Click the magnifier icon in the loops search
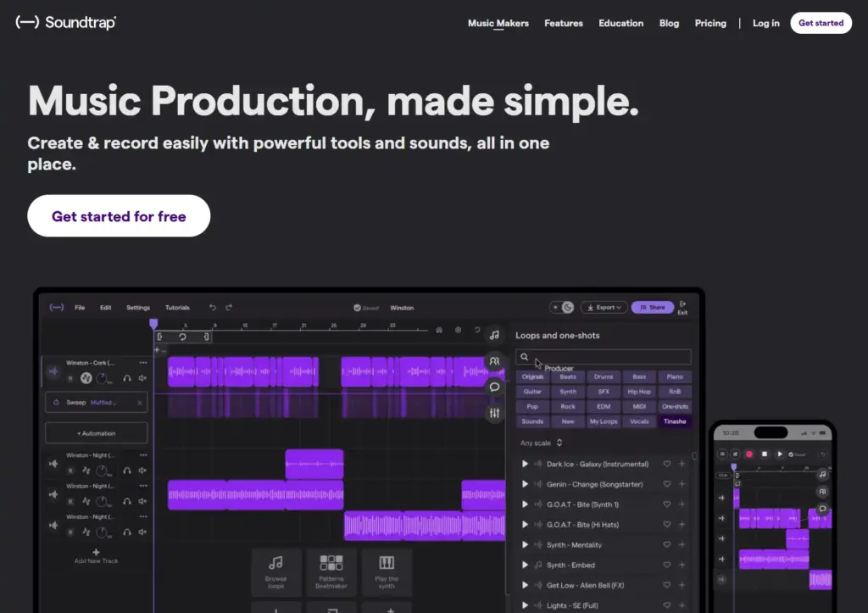 click(524, 357)
